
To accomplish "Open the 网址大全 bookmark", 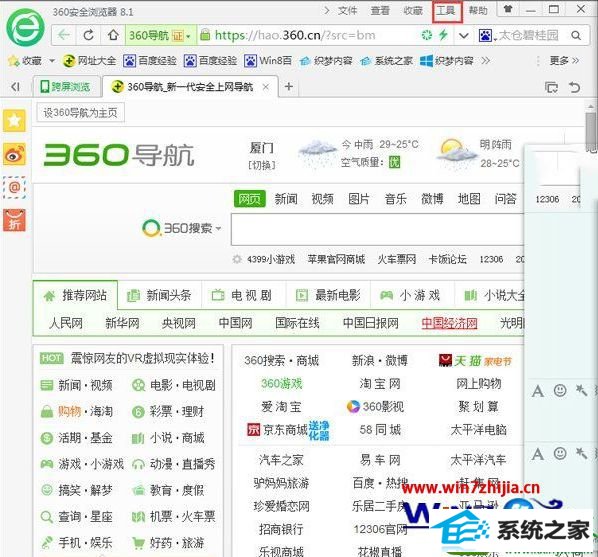I will [90, 61].
